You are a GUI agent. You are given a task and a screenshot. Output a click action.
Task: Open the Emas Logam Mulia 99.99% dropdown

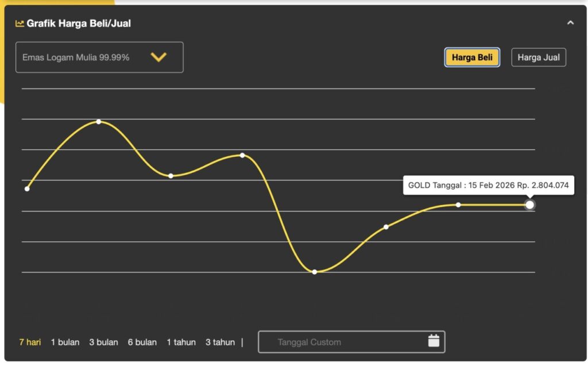[x=99, y=57]
